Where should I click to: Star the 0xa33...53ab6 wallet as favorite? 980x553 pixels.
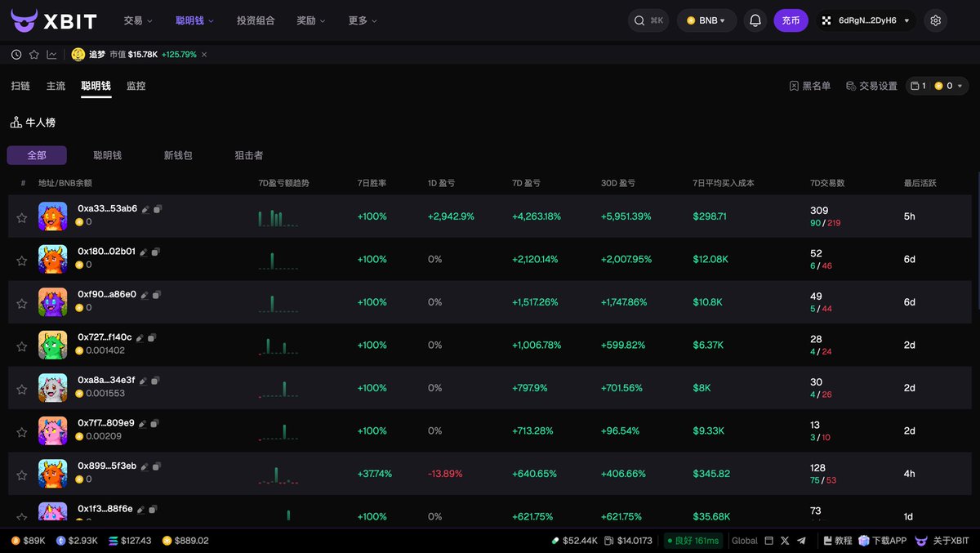pos(22,217)
